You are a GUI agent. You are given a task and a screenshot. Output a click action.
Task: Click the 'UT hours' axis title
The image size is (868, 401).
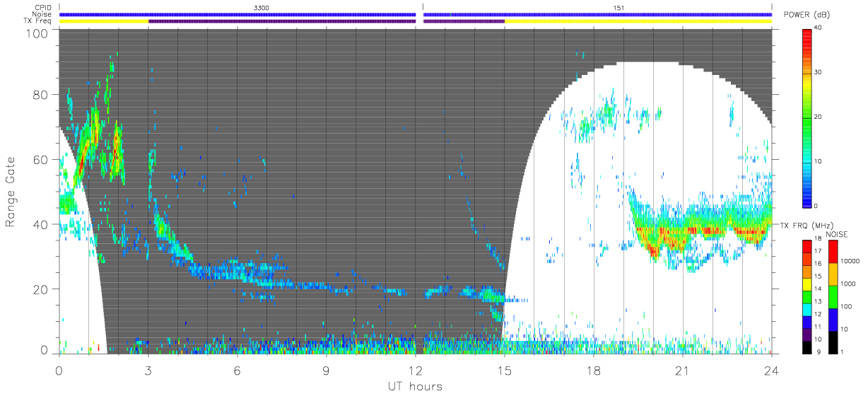(415, 385)
